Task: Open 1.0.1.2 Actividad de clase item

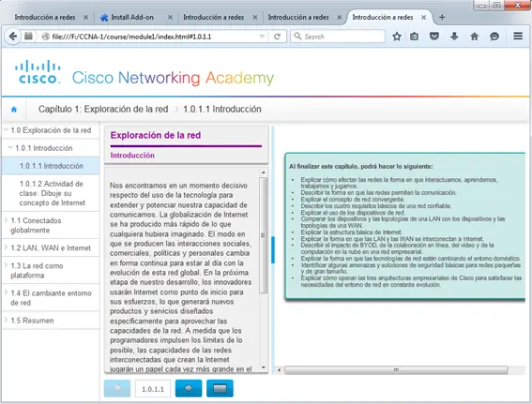Action: [51, 193]
